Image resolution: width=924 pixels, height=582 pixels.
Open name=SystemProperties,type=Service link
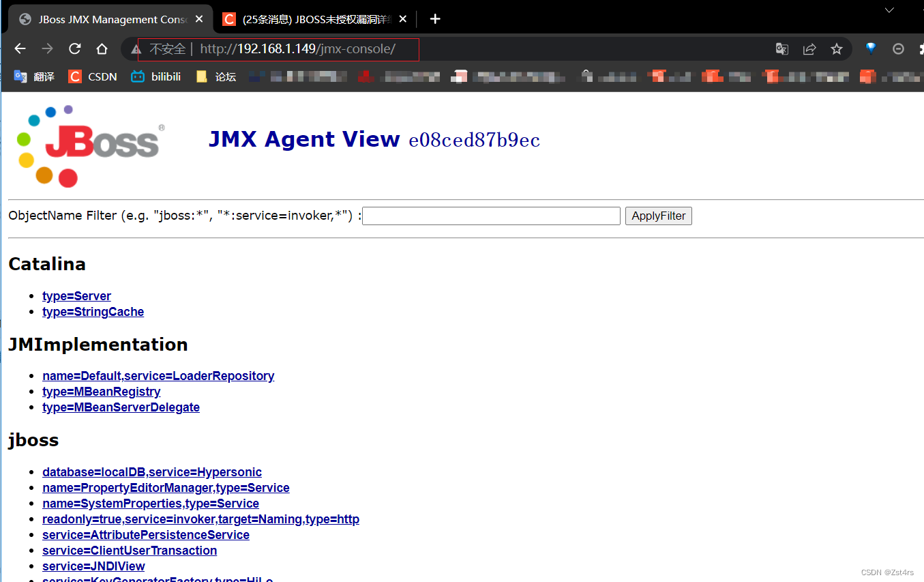click(x=151, y=504)
